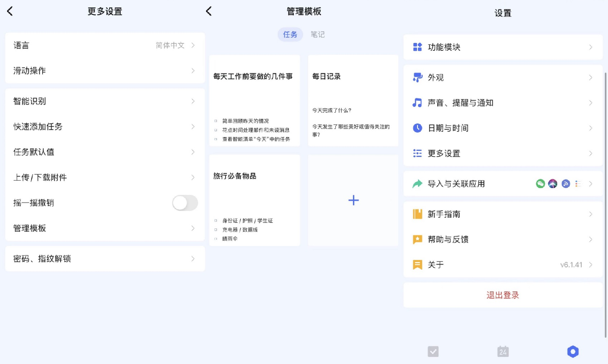Open 每天工作前要做的几件事 template card
This screenshot has width=608, height=364.
coord(255,100)
